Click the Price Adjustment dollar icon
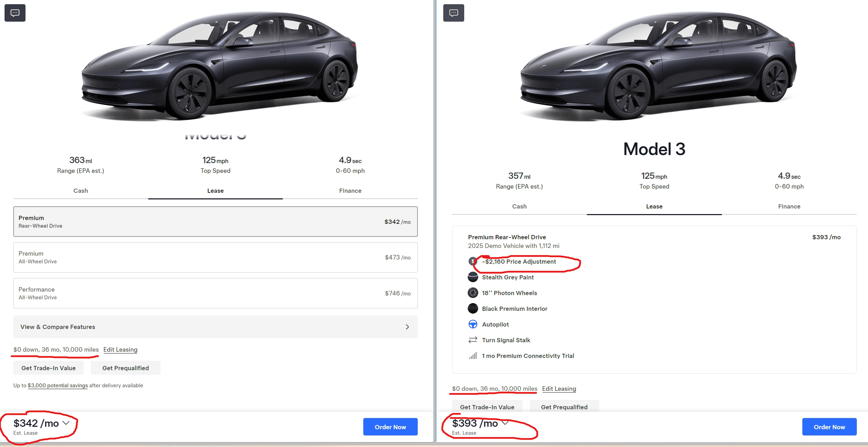The width and height of the screenshot is (868, 447). tap(472, 261)
